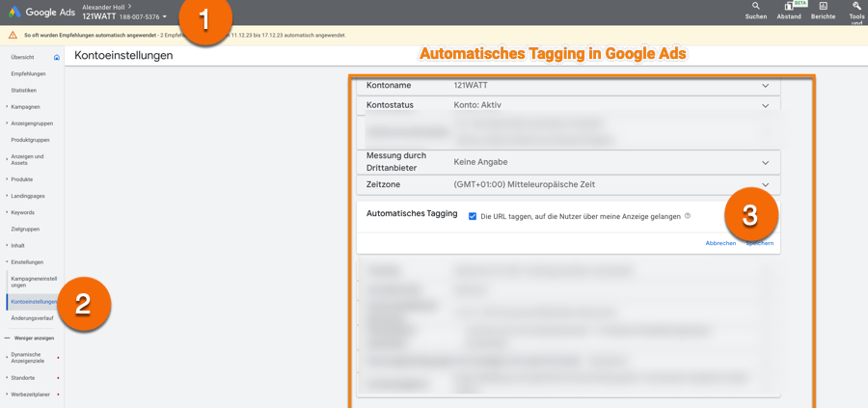868x408 pixels.
Task: Click the home icon beside Übersicht
Action: click(56, 58)
